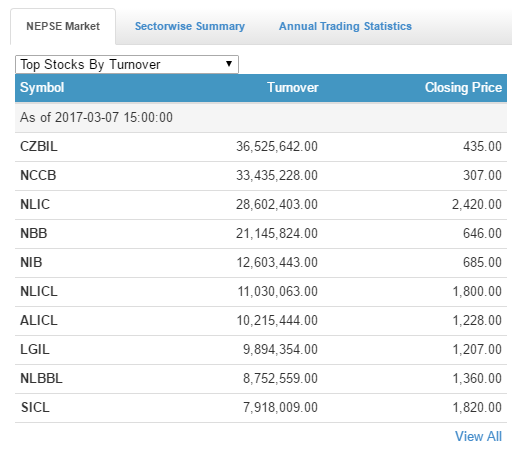Click the NIB symbol
Image resolution: width=517 pixels, height=452 pixels.
[31, 262]
